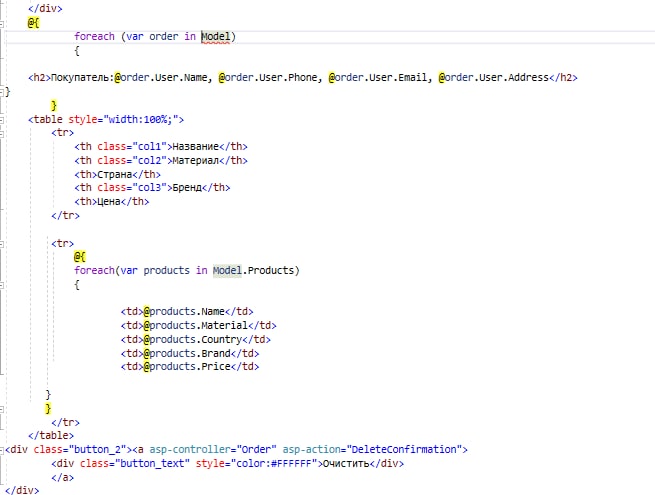Click the @products.Name cell expression

pyautogui.click(x=184, y=312)
